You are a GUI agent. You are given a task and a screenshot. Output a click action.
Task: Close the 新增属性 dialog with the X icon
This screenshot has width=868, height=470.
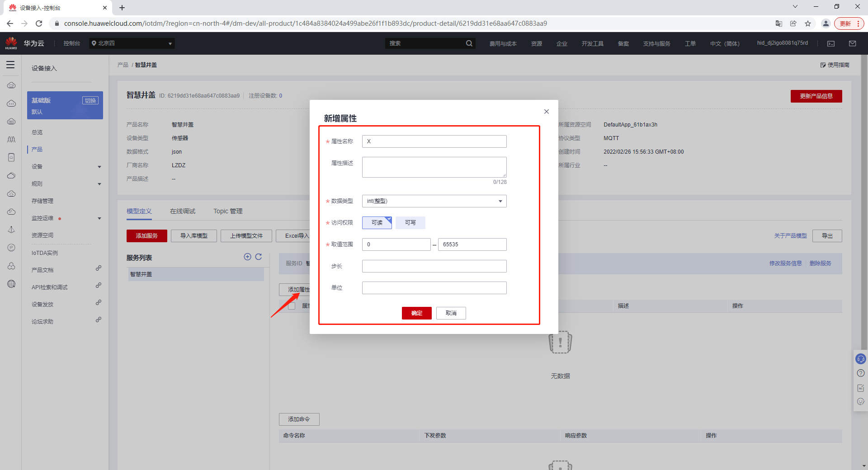[547, 112]
